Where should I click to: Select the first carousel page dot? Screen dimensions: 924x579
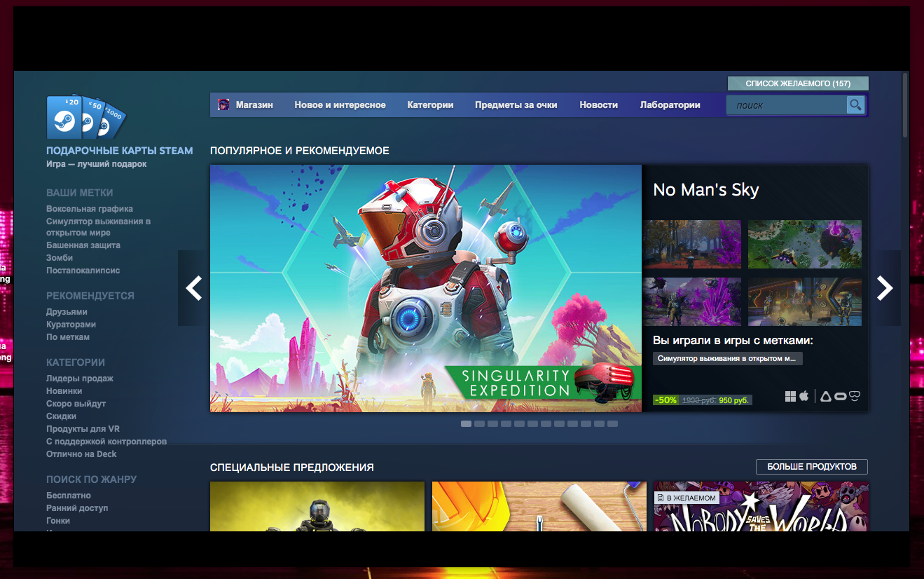click(x=466, y=423)
